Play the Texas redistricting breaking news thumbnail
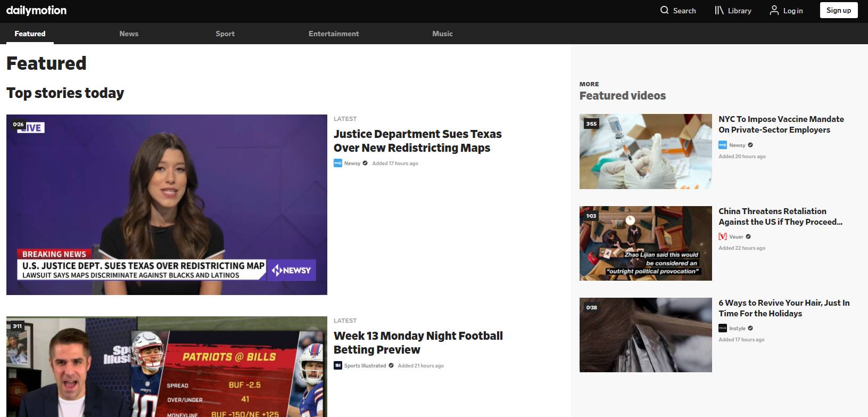The height and width of the screenshot is (417, 868). click(x=167, y=205)
